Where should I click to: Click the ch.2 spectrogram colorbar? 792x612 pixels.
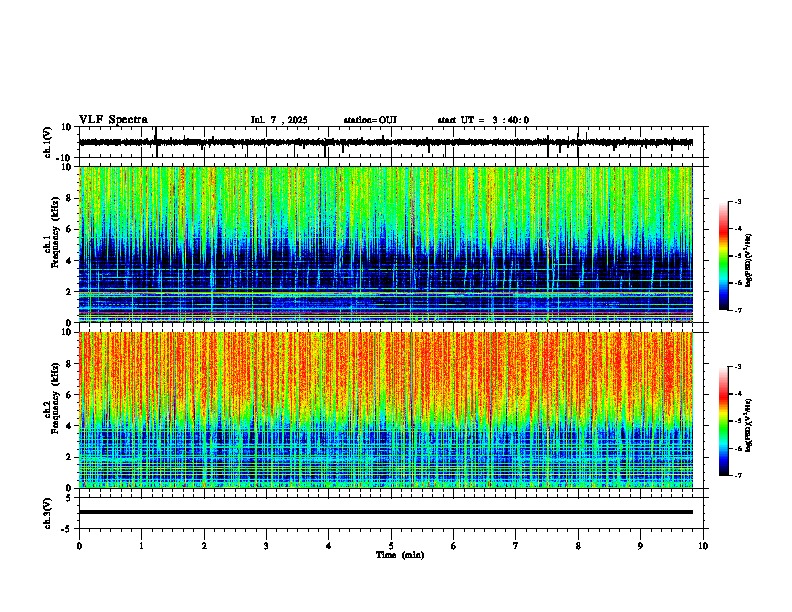724,421
